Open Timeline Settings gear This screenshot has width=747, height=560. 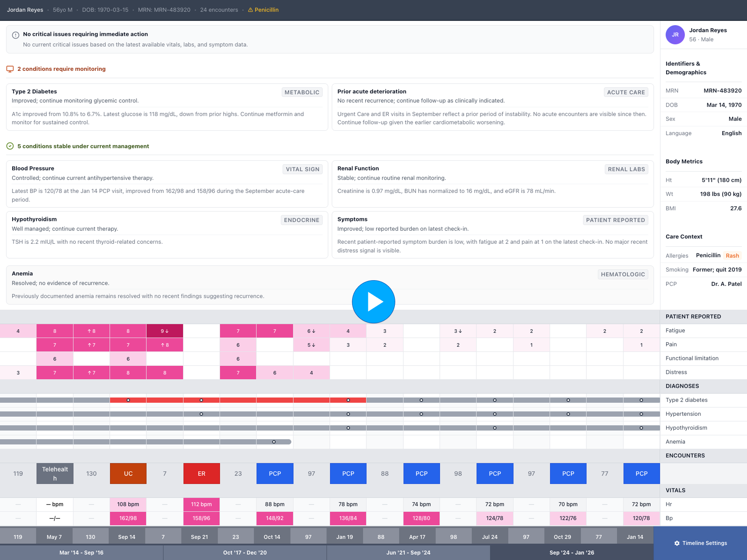click(677, 543)
